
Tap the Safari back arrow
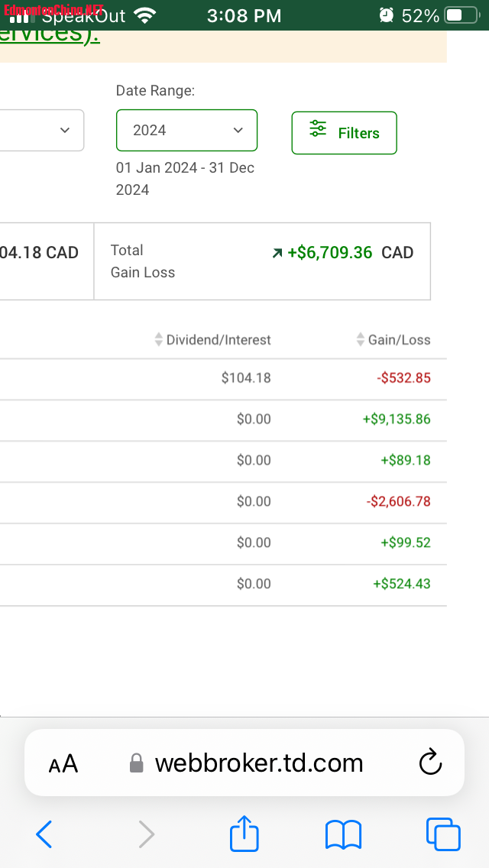tap(44, 834)
